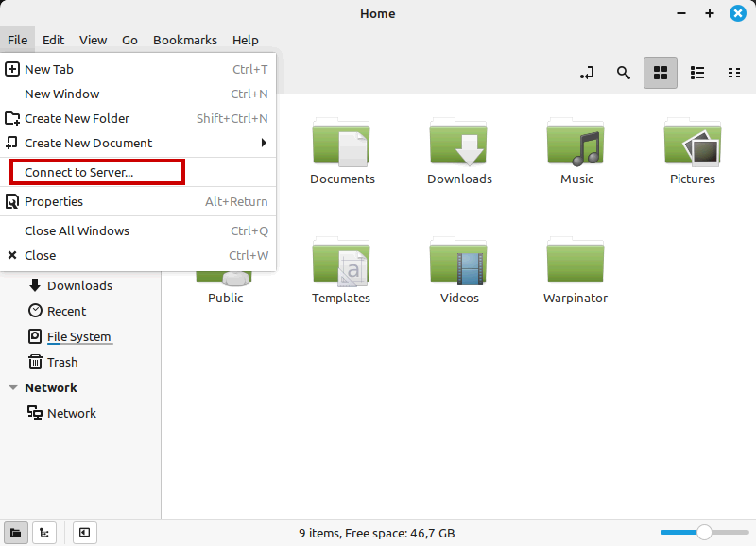The height and width of the screenshot is (546, 756).
Task: Open the Downloads folder icon in main pane
Action: (x=458, y=143)
